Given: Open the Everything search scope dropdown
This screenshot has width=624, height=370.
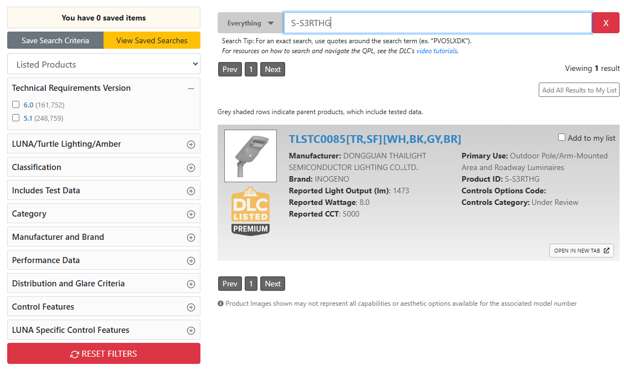Looking at the screenshot, I should click(x=250, y=23).
